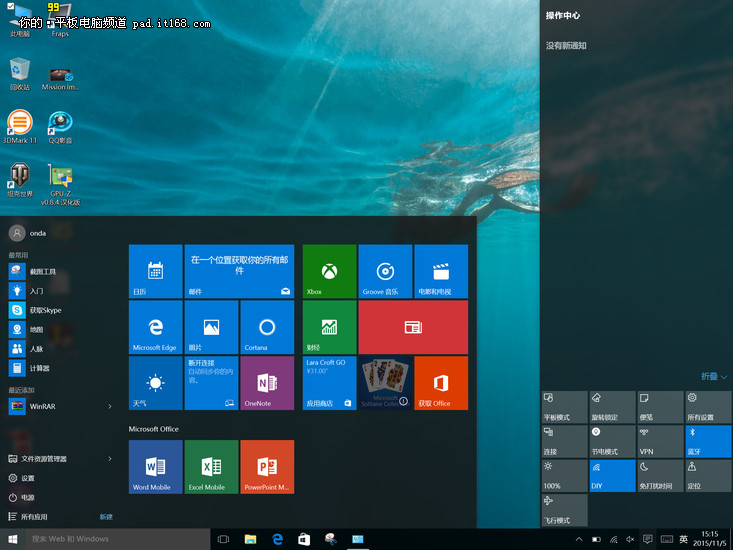Launch Microsoft Edge tile
The height and width of the screenshot is (550, 733).
(x=156, y=327)
